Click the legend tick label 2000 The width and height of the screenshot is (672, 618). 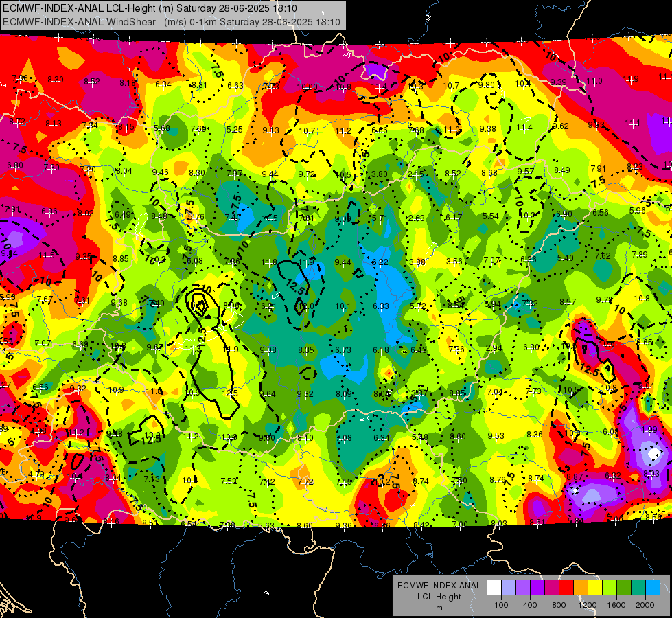[x=645, y=605]
